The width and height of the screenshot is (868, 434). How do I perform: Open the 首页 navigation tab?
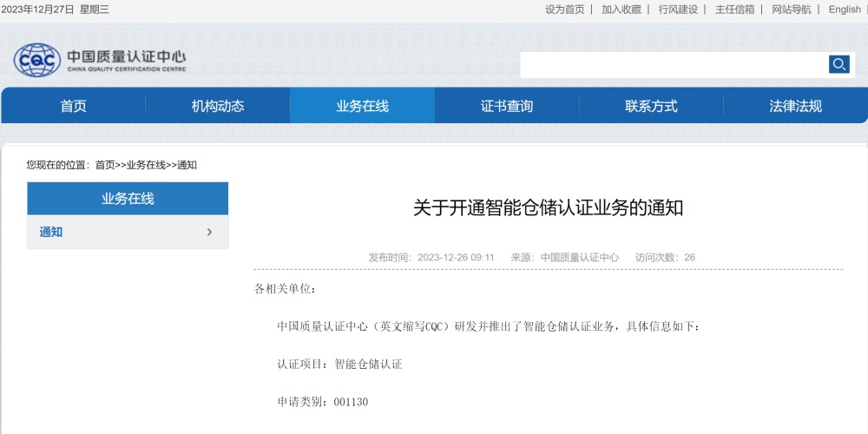pyautogui.click(x=74, y=106)
